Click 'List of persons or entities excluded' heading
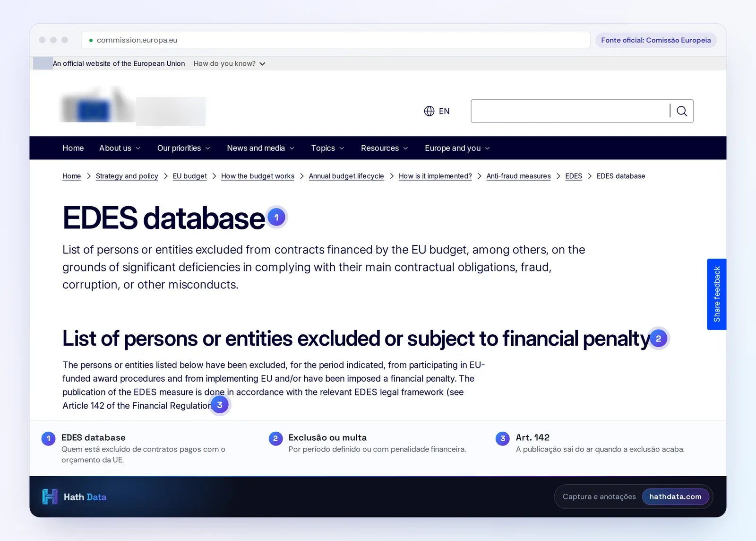Screen dimensions: 756x541 click(x=356, y=339)
